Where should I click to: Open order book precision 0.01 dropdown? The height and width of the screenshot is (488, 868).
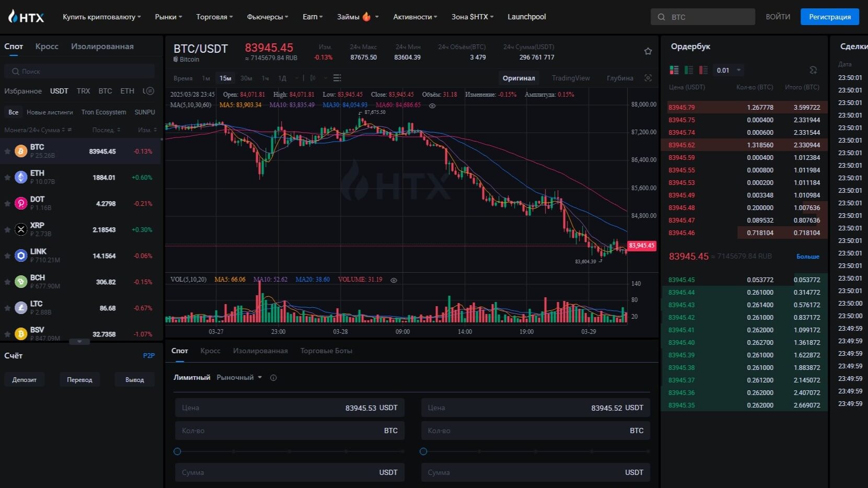(728, 70)
